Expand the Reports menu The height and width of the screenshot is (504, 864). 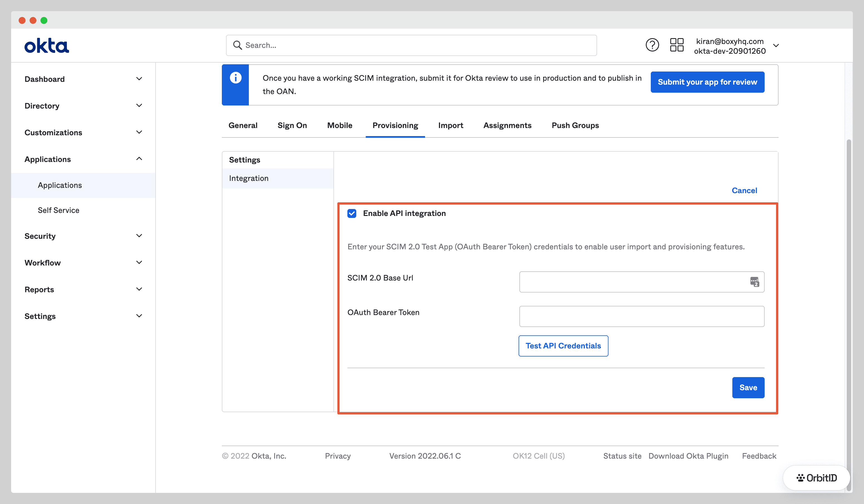click(83, 290)
